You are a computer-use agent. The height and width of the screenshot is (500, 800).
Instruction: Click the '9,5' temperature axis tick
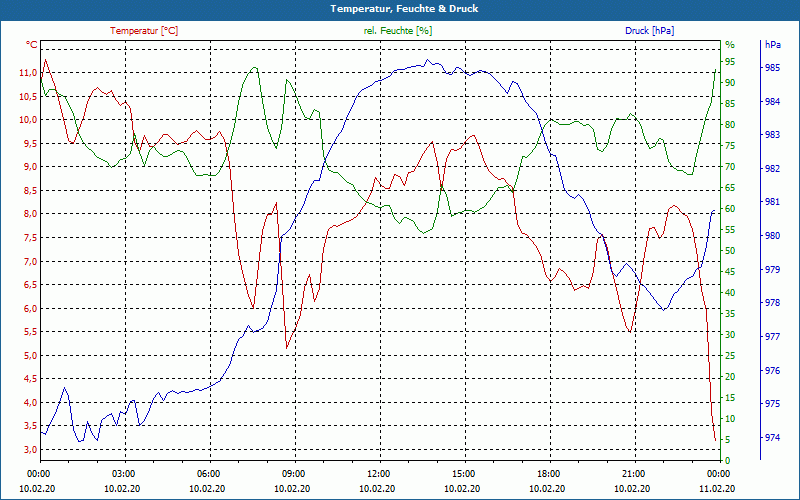click(30, 143)
